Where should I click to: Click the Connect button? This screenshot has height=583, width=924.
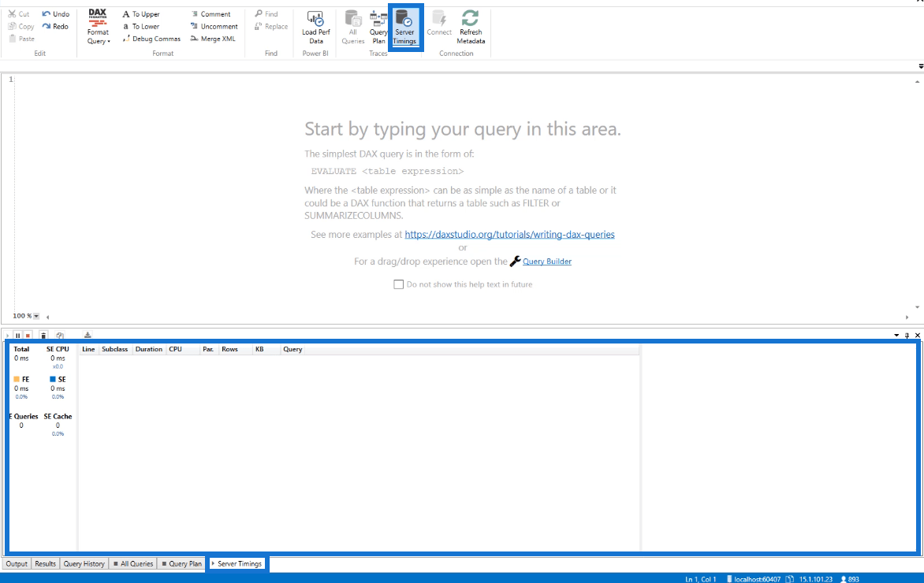click(439, 24)
